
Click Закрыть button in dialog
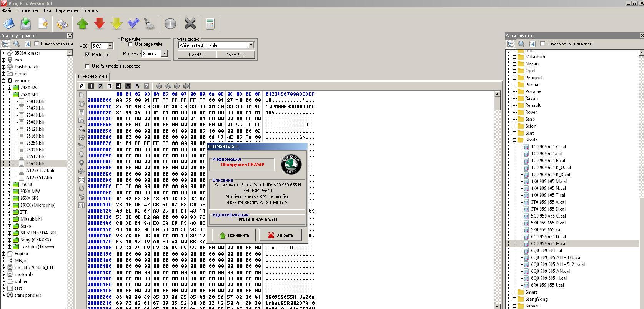tap(280, 235)
